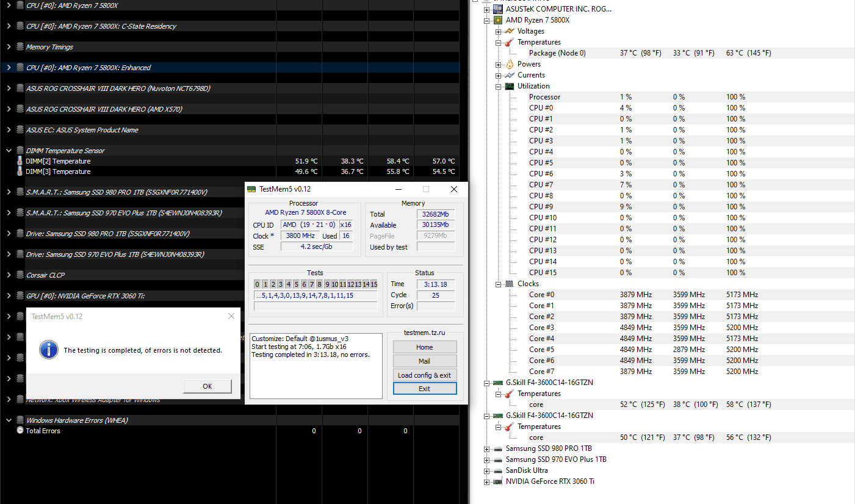The height and width of the screenshot is (504, 855).
Task: Click the Voltages lightning icon in HWMonitor
Action: (x=510, y=31)
